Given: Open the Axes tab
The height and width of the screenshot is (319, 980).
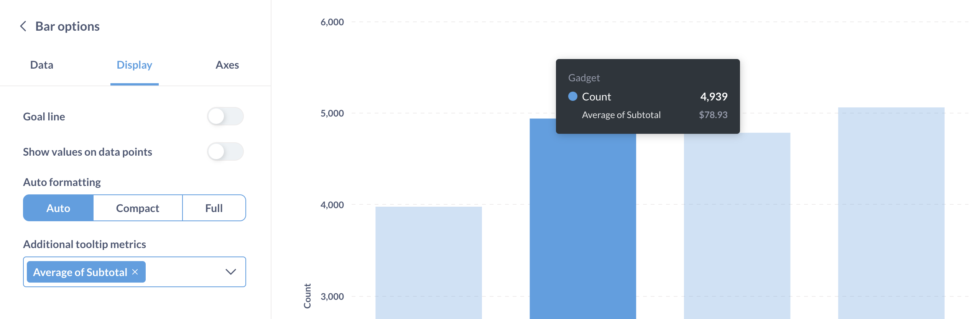Looking at the screenshot, I should coord(227,65).
